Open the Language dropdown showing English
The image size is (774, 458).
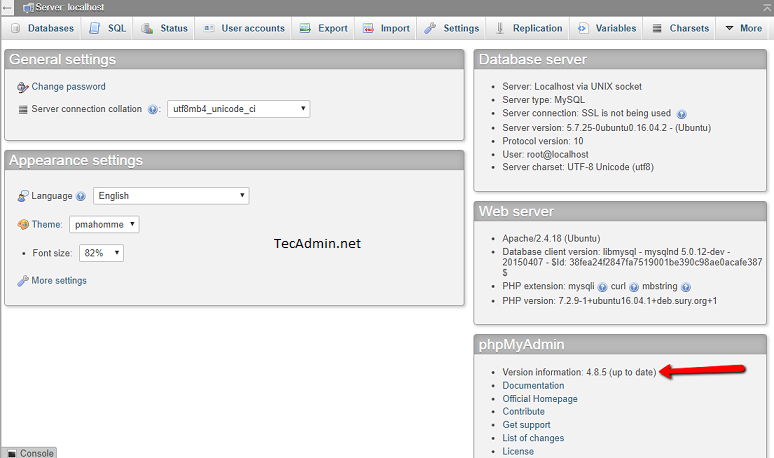coord(171,196)
